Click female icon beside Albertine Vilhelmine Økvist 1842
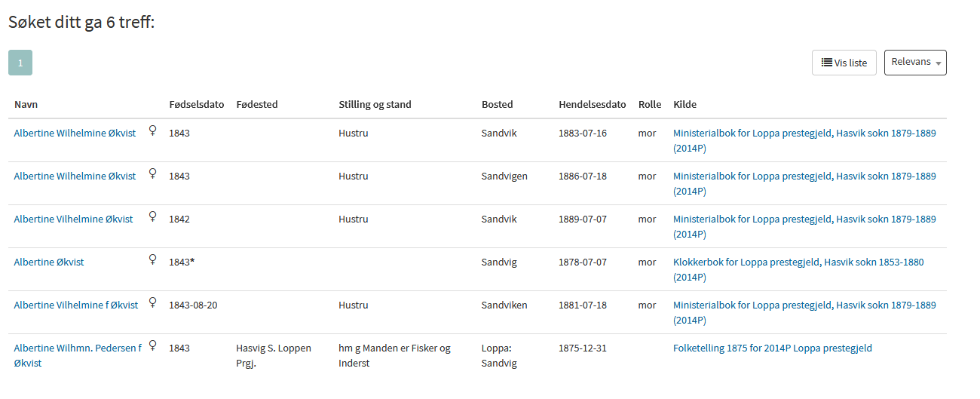 click(x=152, y=217)
